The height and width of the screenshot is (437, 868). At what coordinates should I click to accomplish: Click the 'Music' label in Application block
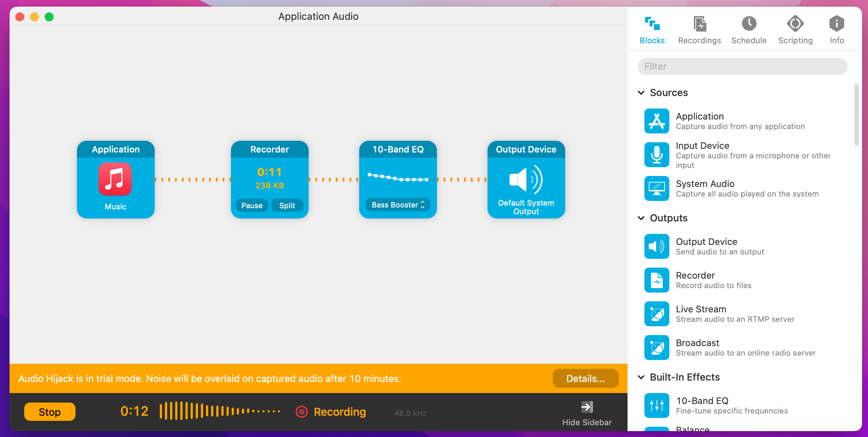(x=115, y=206)
